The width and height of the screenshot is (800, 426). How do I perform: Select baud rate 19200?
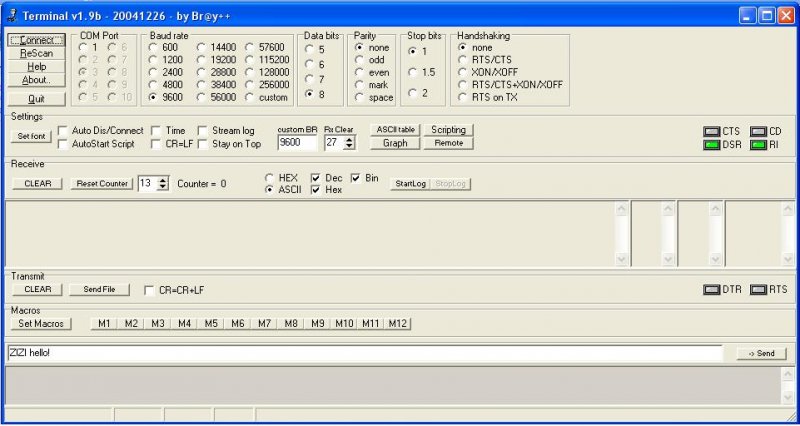click(201, 60)
